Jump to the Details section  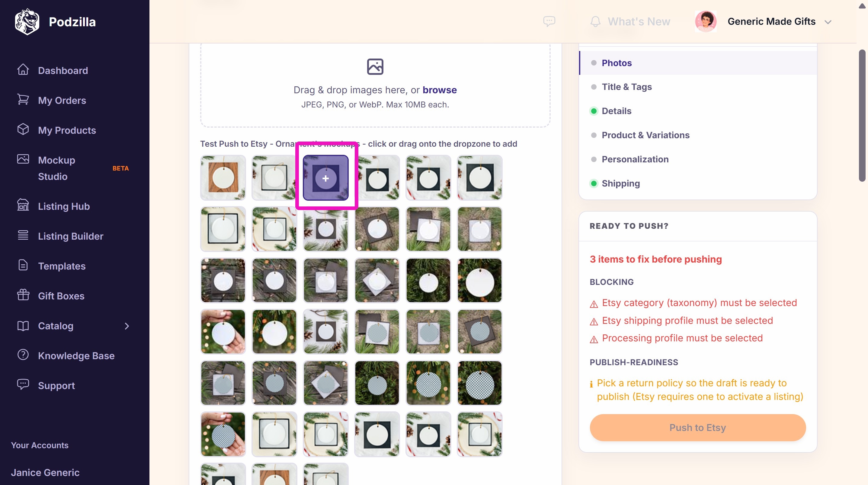[698, 111]
